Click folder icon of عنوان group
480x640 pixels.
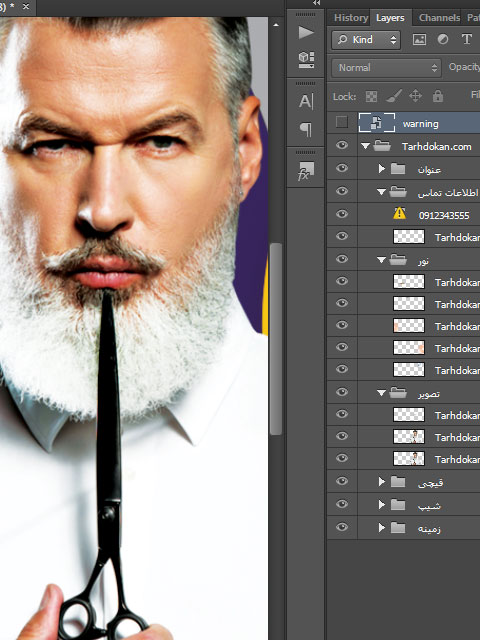(398, 169)
